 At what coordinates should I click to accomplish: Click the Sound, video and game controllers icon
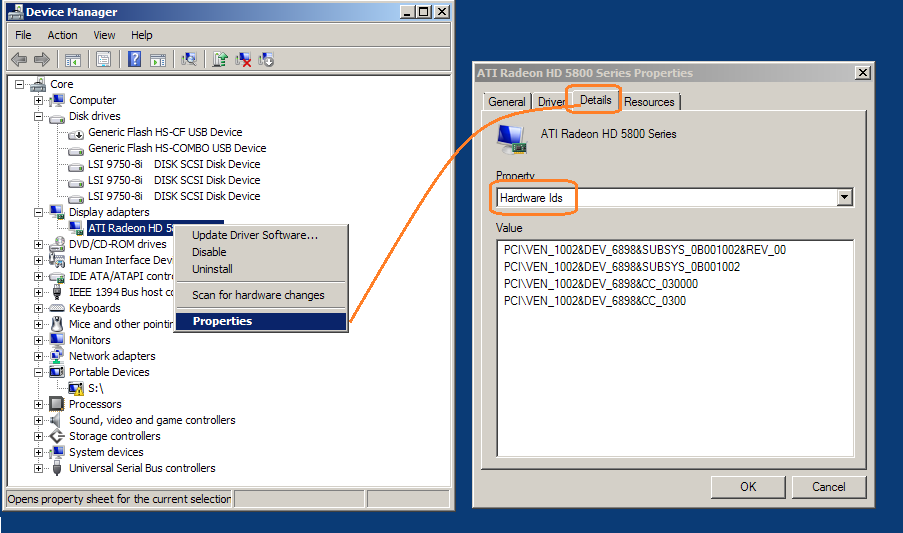56,420
